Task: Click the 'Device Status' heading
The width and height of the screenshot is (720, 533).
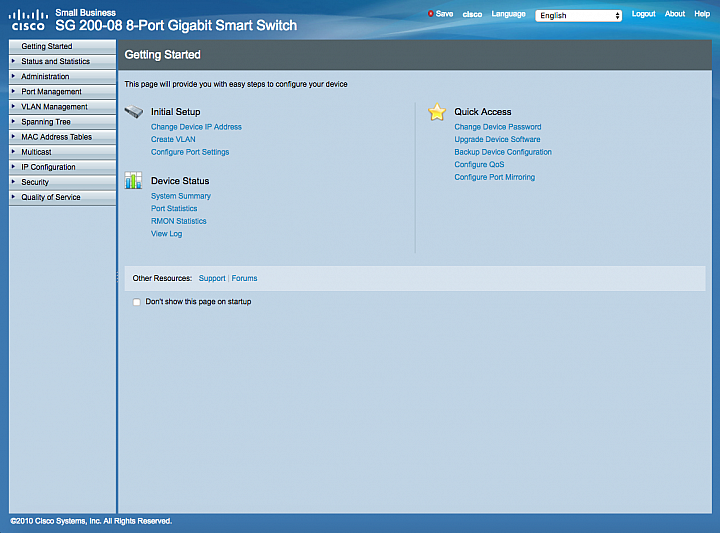Action: pyautogui.click(x=180, y=181)
